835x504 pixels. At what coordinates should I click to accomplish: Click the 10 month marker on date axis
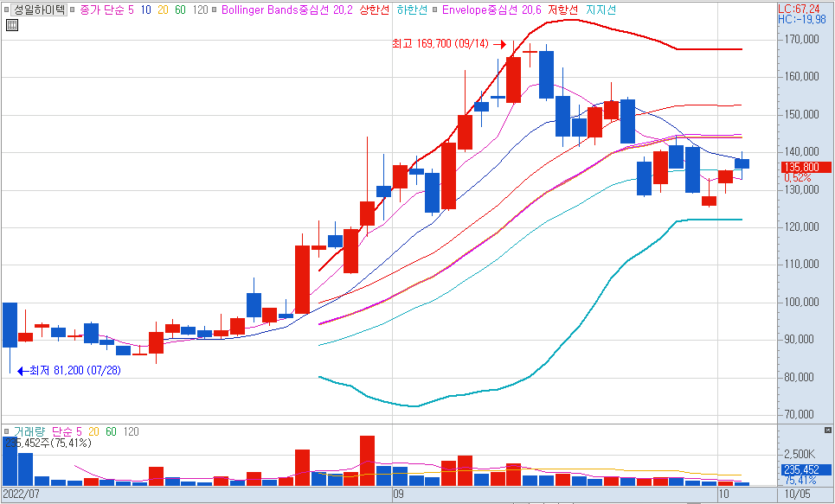723,494
